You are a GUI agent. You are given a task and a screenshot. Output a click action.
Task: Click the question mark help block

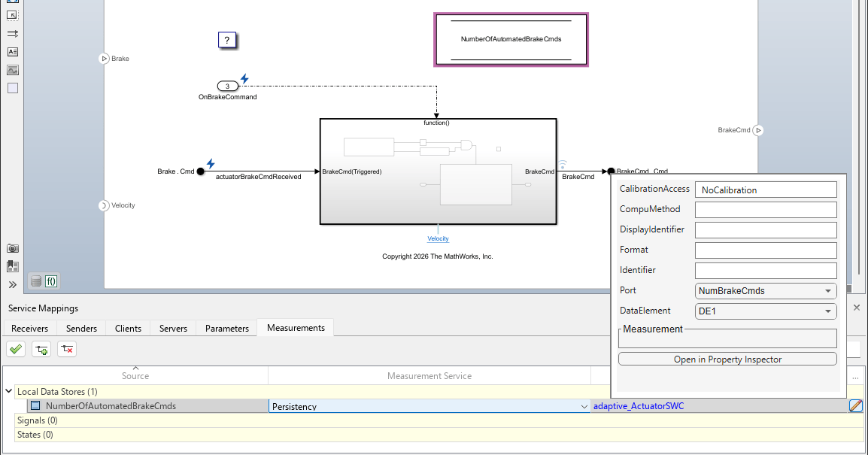[x=227, y=40]
